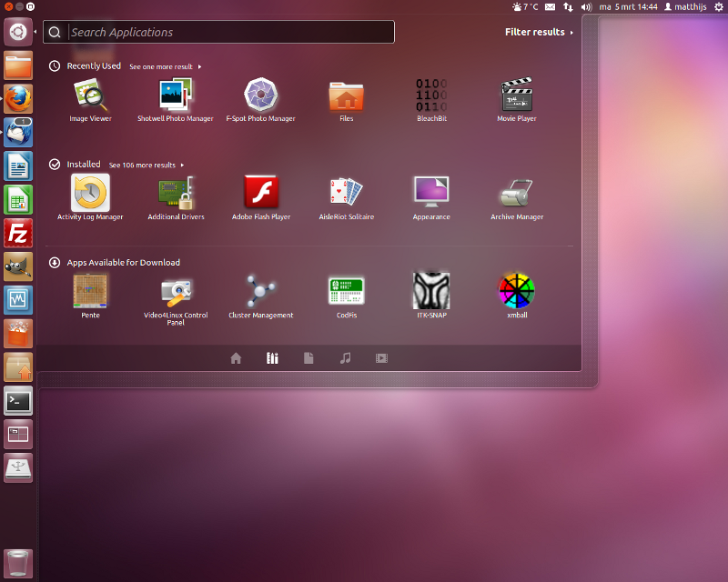The image size is (728, 582).
Task: Open FileZilla from the launcher
Action: pos(18,233)
